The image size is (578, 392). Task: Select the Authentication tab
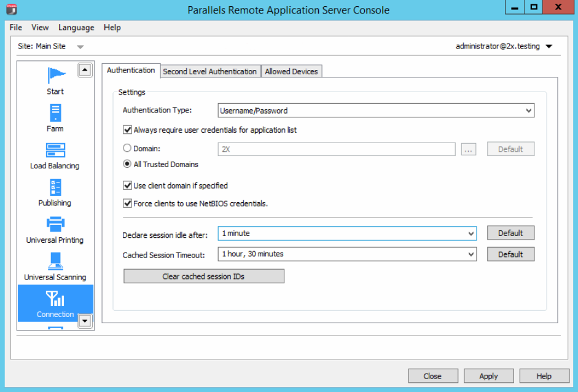[x=131, y=71]
